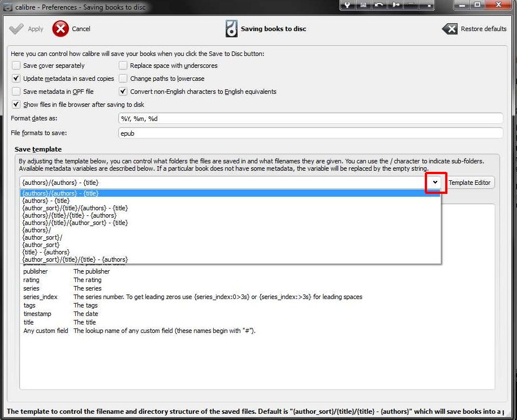Disable Convert non-English characters option
Viewport: 517px width, 420px height.
123,91
